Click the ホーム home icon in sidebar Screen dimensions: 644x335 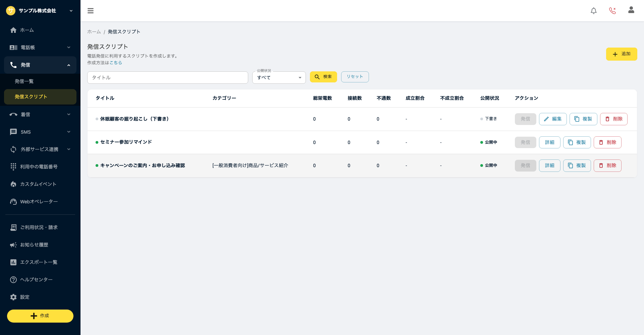tap(13, 30)
